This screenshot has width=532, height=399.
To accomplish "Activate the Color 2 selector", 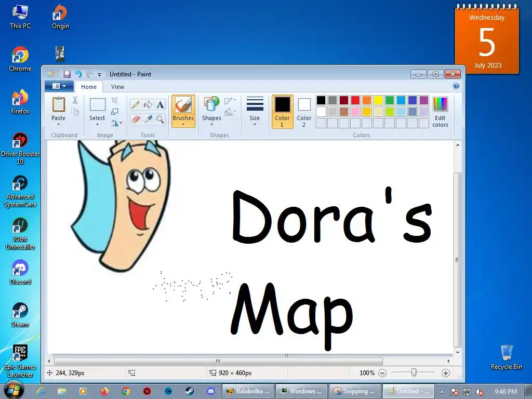I will (303, 112).
